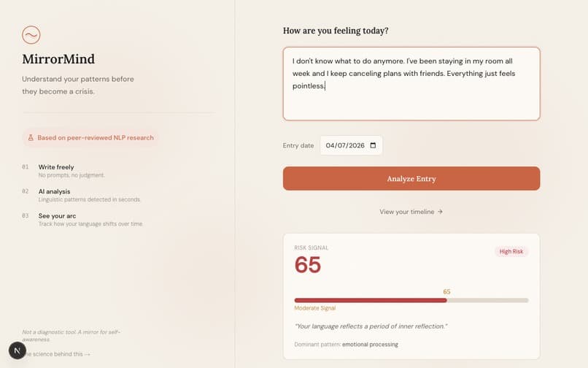Click the large 65 risk score number
588x368 pixels.
tap(308, 265)
